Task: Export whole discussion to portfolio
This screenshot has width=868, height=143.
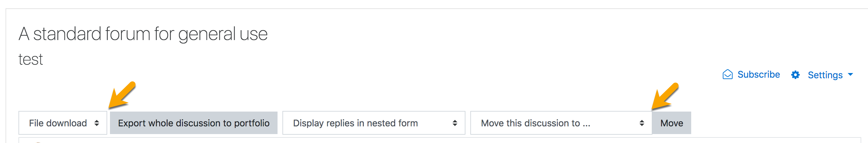Action: (194, 123)
